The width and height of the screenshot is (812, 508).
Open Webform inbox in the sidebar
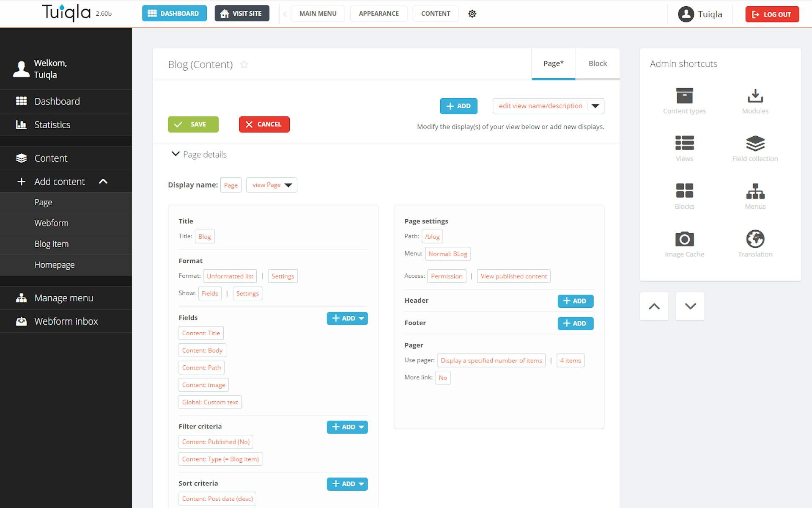click(66, 321)
